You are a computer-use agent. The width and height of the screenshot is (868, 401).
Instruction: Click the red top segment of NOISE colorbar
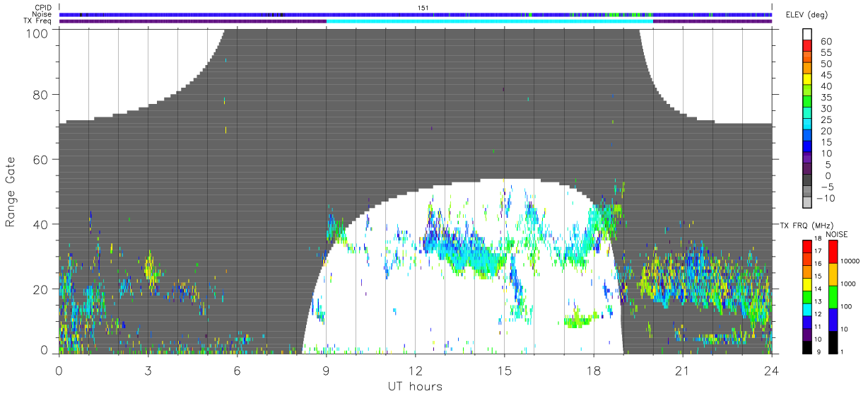(x=832, y=251)
